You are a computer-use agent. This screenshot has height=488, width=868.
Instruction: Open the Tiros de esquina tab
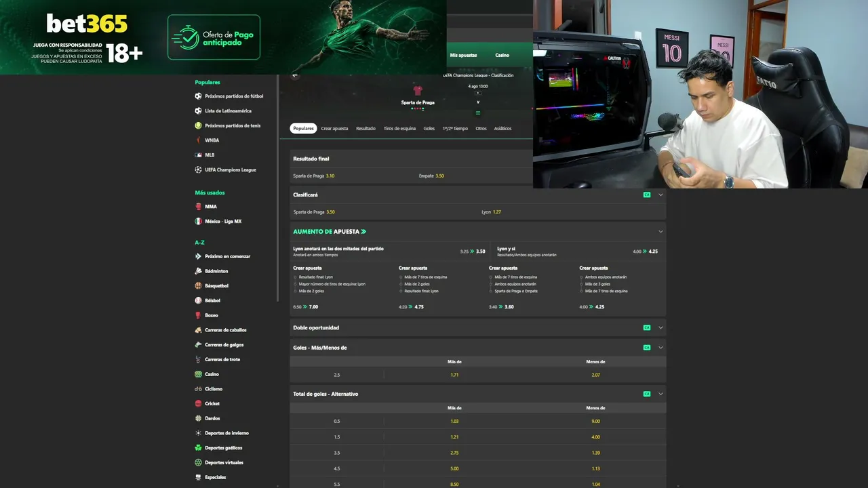(x=399, y=128)
